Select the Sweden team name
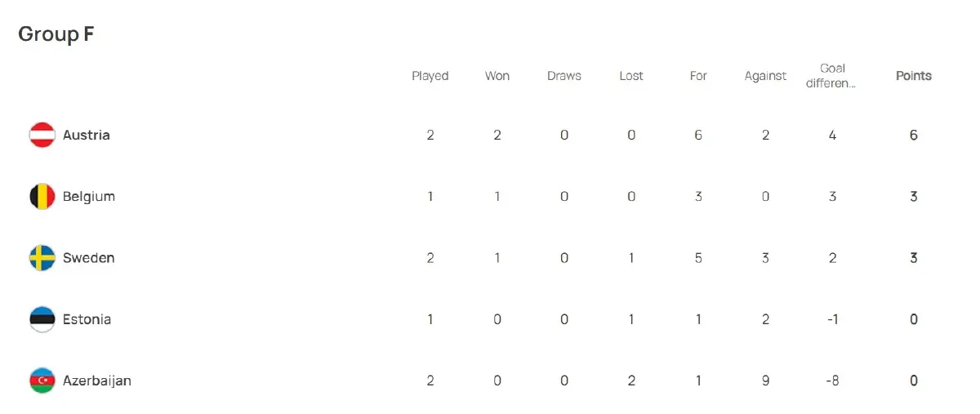 (x=88, y=258)
